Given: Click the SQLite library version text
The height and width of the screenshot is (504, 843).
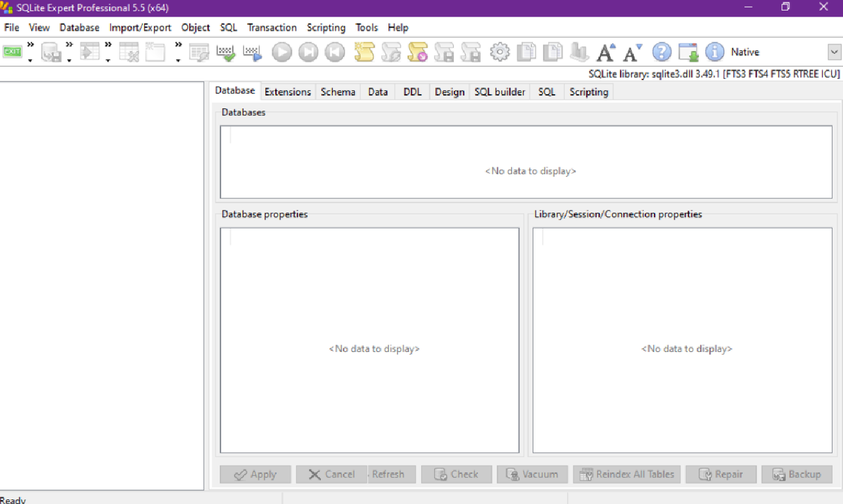Looking at the screenshot, I should pyautogui.click(x=714, y=74).
